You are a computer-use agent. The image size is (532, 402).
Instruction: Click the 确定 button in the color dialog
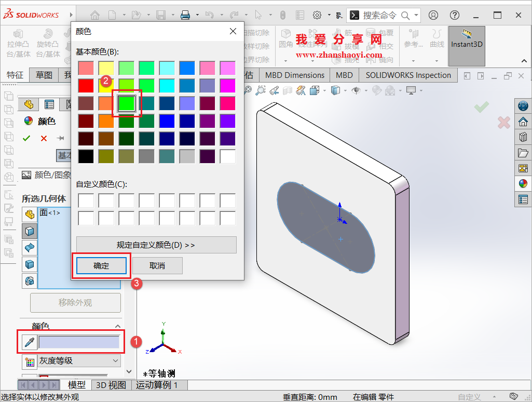pos(102,265)
